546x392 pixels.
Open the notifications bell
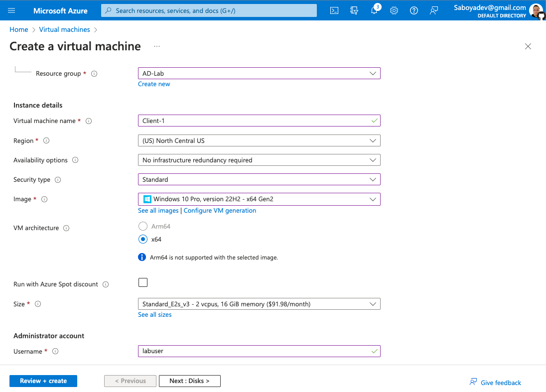click(x=374, y=10)
